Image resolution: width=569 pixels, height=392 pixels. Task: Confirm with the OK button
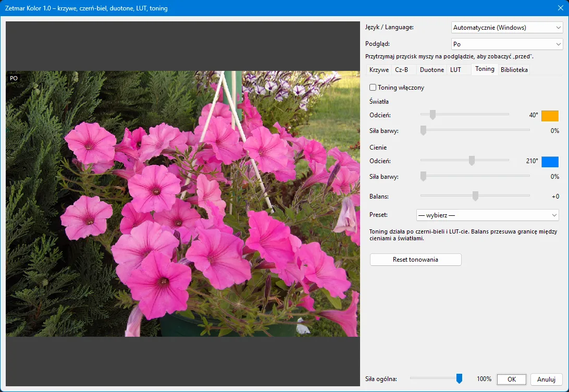point(512,379)
